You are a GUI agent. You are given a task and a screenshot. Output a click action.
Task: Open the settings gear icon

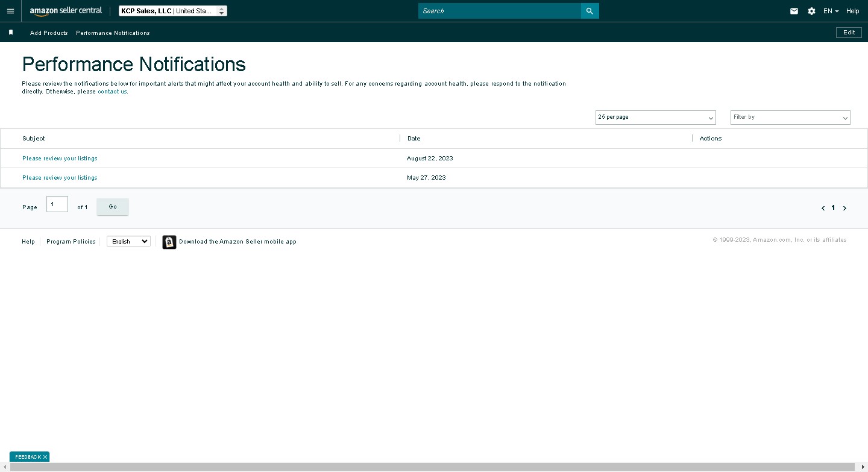pyautogui.click(x=811, y=11)
